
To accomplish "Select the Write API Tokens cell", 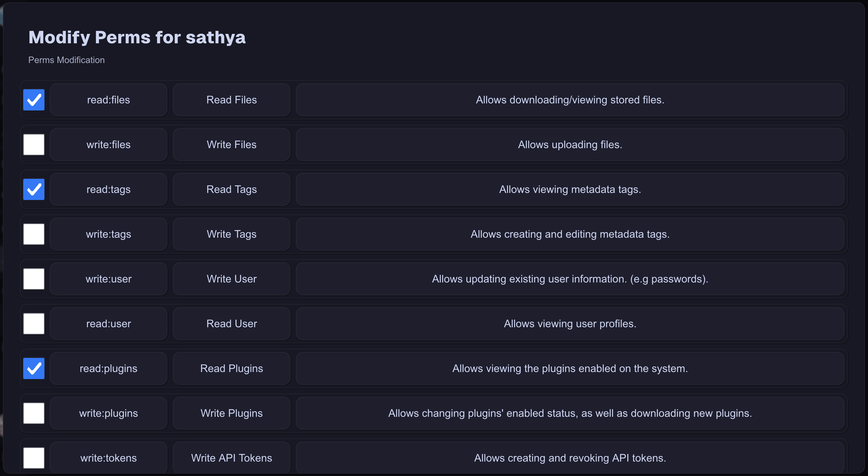I will pos(231,458).
